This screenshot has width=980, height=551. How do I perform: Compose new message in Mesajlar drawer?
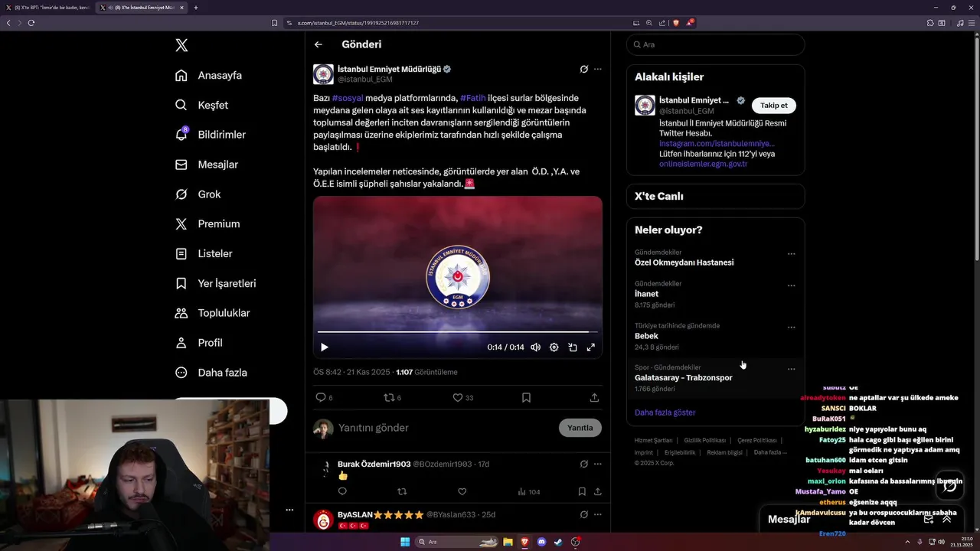tap(928, 519)
